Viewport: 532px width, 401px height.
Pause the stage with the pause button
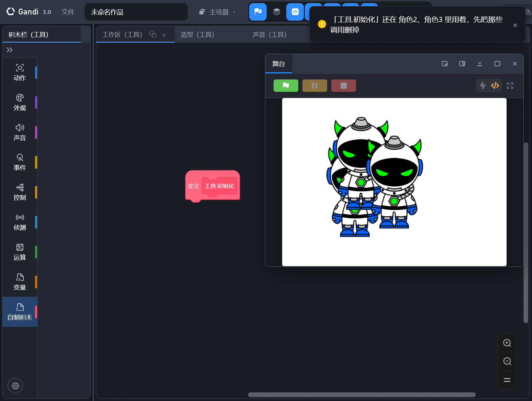315,86
